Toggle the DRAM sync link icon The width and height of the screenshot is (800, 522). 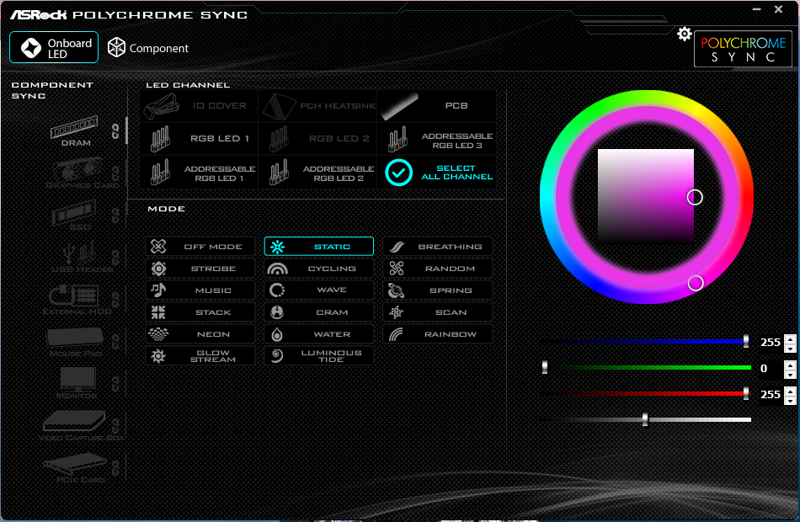[116, 132]
